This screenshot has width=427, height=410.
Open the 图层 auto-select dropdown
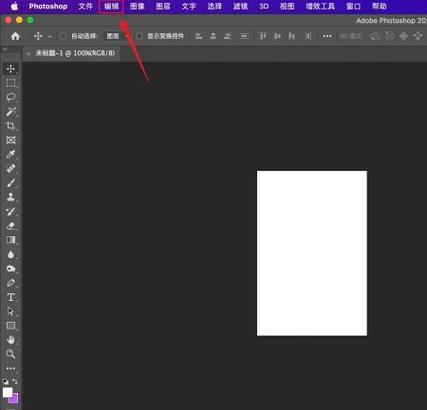pos(117,36)
